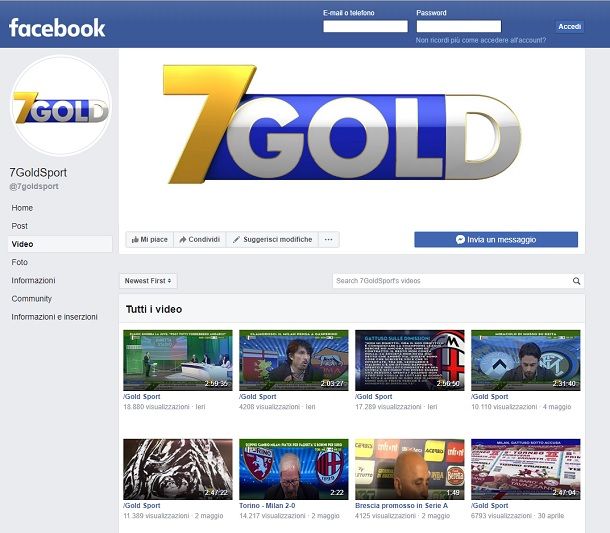This screenshot has height=533, width=610.
Task: Open the three-dots more options button
Action: (329, 240)
